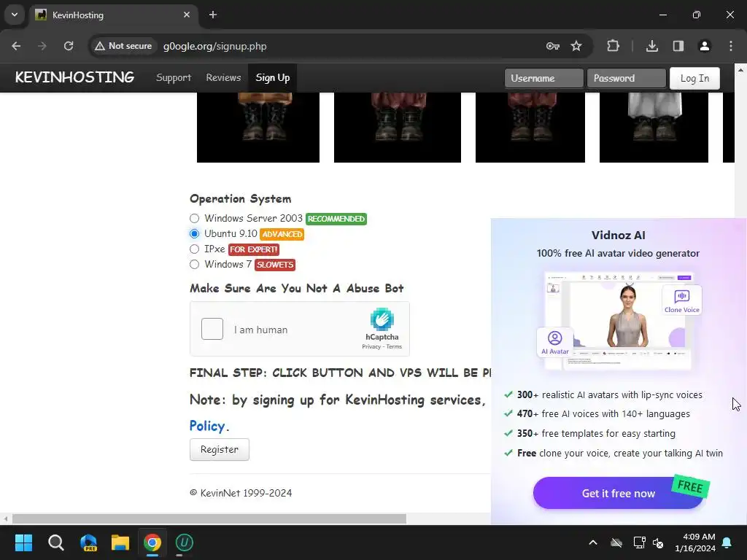Focus the Username input field
747x560 pixels.
tap(544, 78)
